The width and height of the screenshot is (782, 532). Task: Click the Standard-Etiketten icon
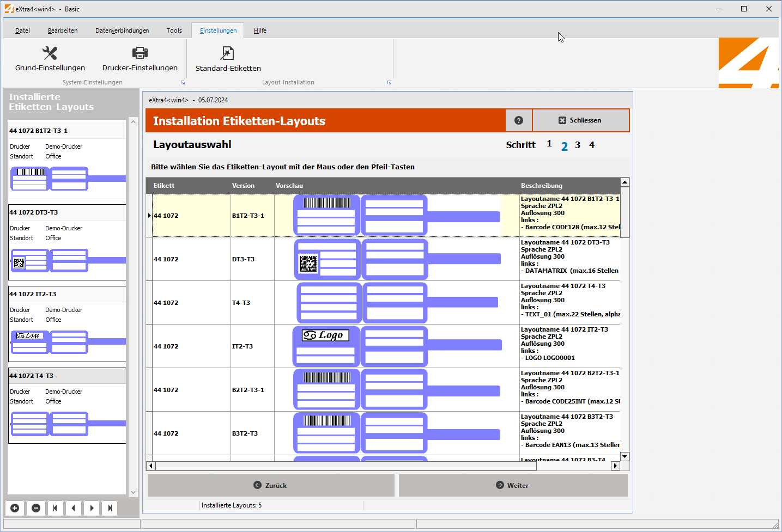coord(228,53)
